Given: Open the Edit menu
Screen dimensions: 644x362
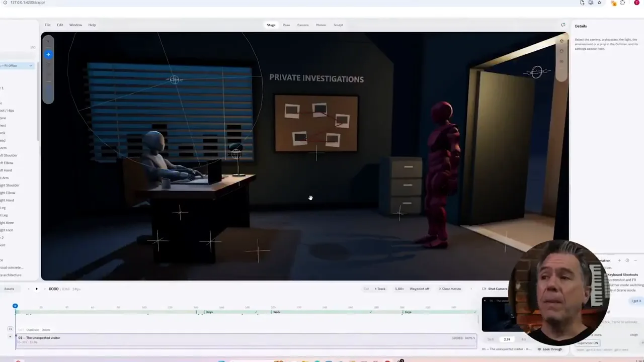Looking at the screenshot, I should click(60, 25).
